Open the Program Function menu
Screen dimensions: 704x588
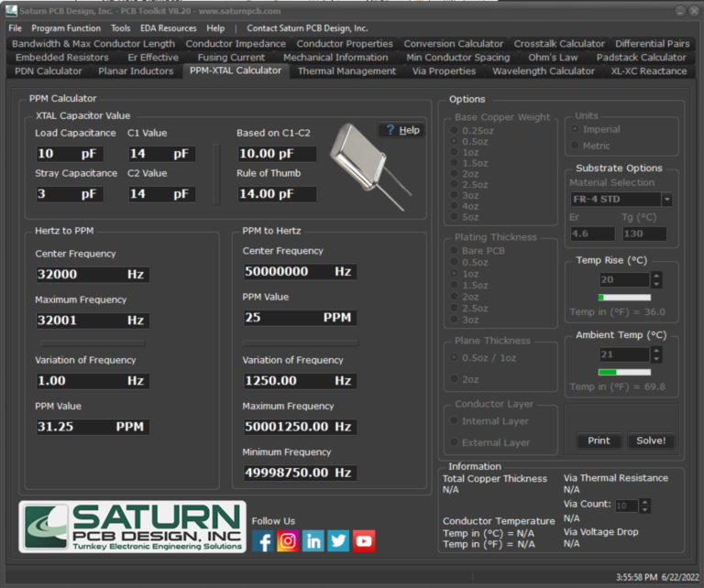pos(66,28)
